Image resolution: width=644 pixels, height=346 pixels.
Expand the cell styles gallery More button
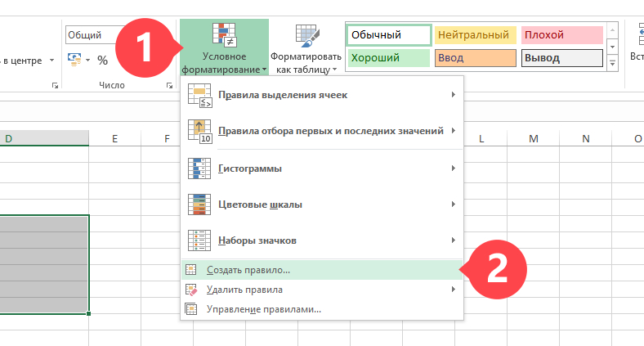click(612, 64)
